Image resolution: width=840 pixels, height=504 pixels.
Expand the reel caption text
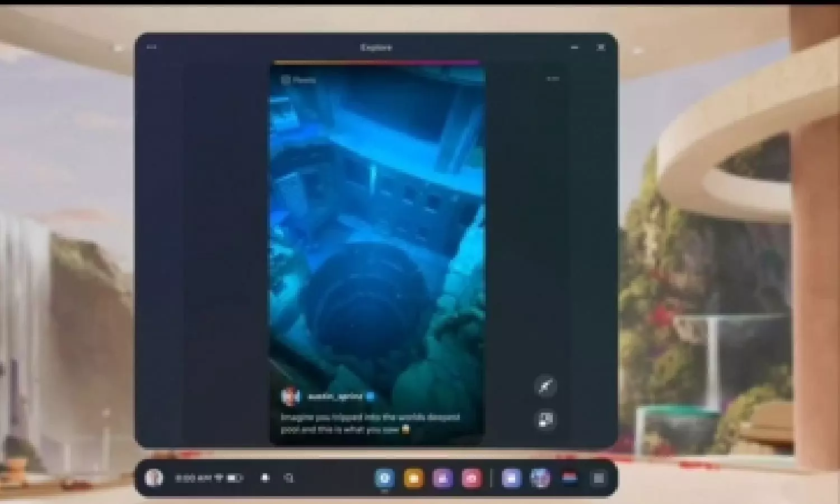pyautogui.click(x=370, y=423)
